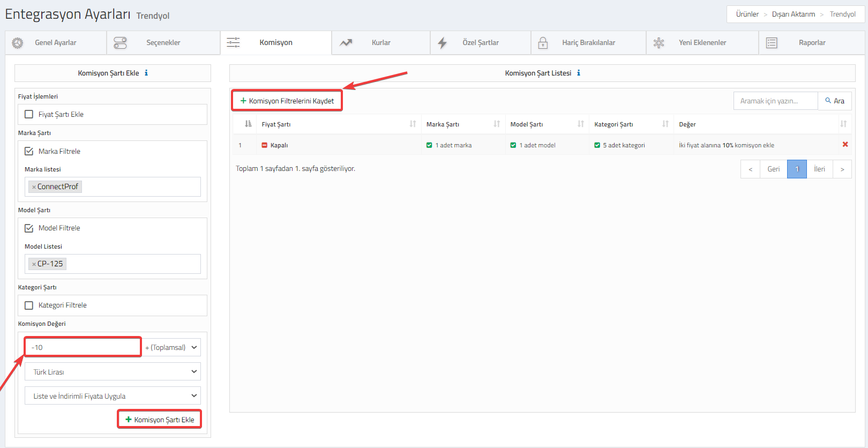Select the Komisyon tab

pos(276,43)
